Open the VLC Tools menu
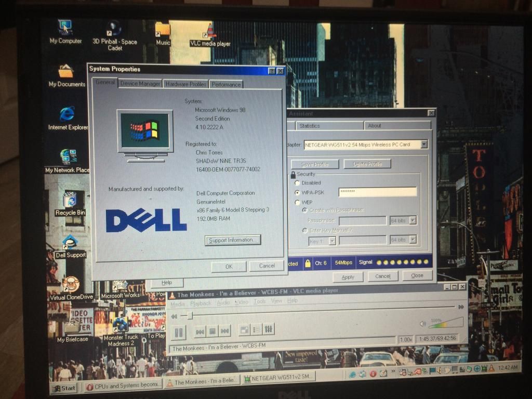532x399 pixels. coord(260,301)
